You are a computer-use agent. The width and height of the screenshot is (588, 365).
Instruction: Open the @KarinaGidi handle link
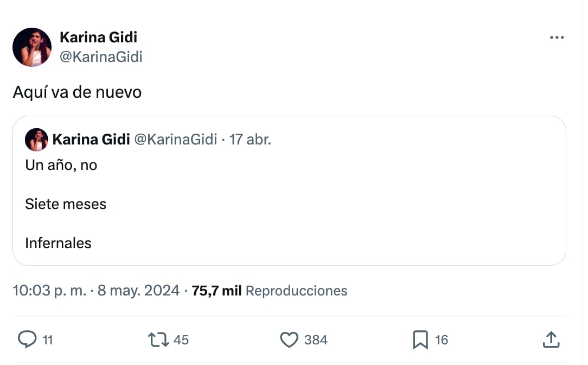pos(101,56)
